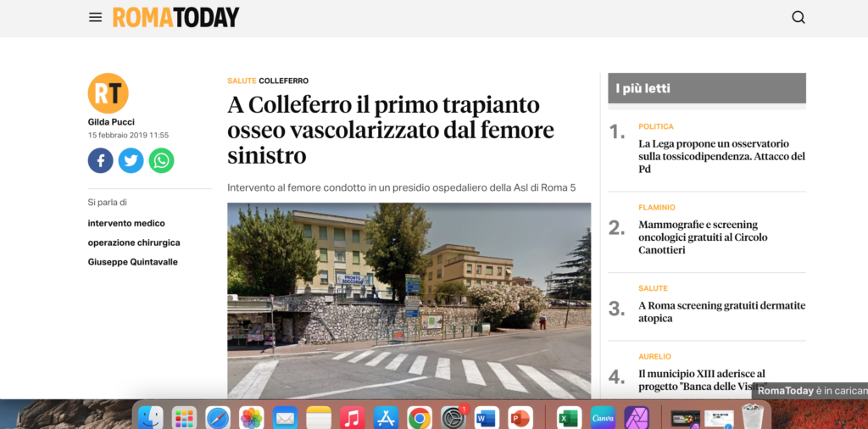This screenshot has height=429, width=868.
Task: Share article on Facebook
Action: (100, 160)
